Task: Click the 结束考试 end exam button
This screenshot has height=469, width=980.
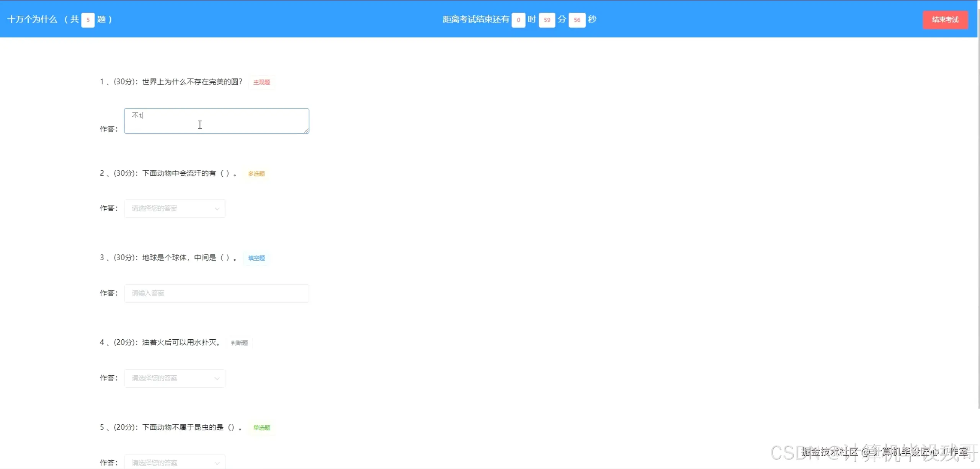Action: [x=945, y=20]
